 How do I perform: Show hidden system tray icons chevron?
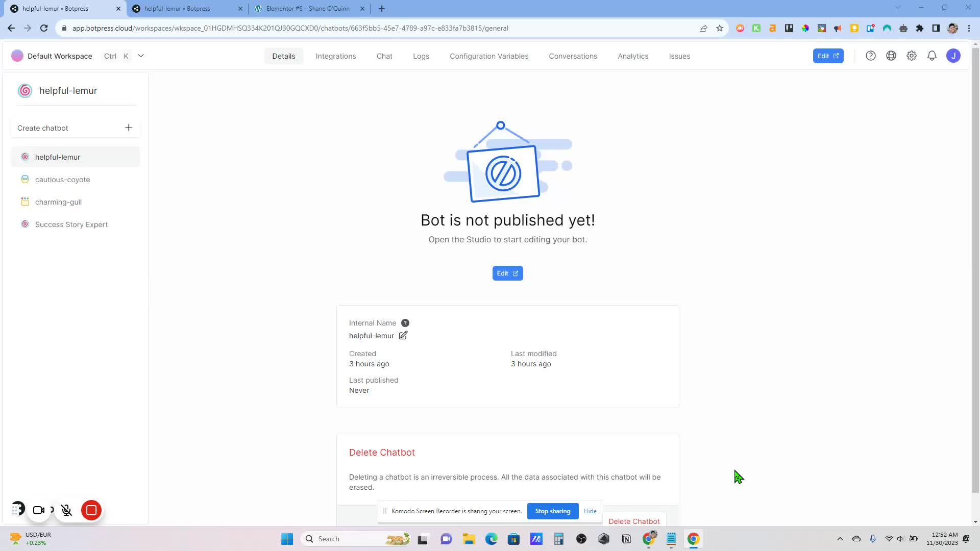pyautogui.click(x=840, y=539)
